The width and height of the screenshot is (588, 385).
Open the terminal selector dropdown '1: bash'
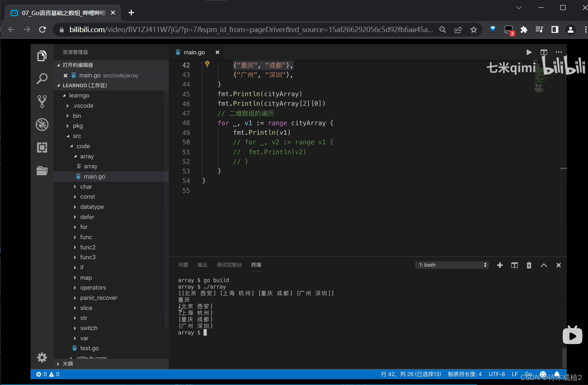tap(452, 265)
